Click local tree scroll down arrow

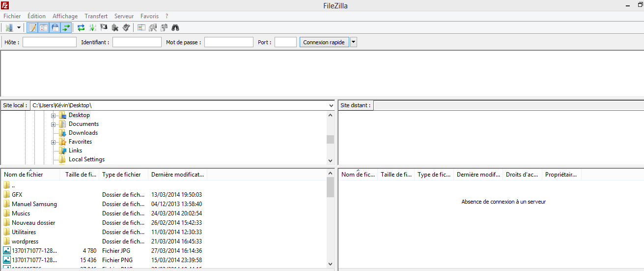(330, 160)
